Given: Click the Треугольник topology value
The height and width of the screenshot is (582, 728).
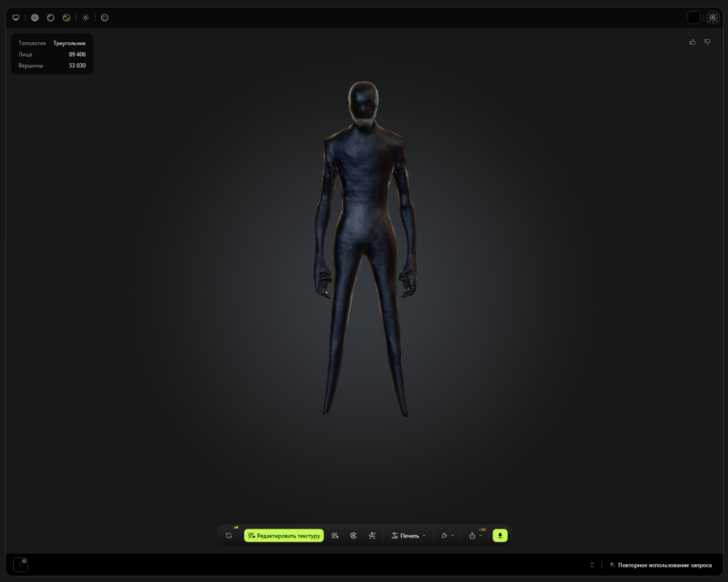Looking at the screenshot, I should [70, 43].
